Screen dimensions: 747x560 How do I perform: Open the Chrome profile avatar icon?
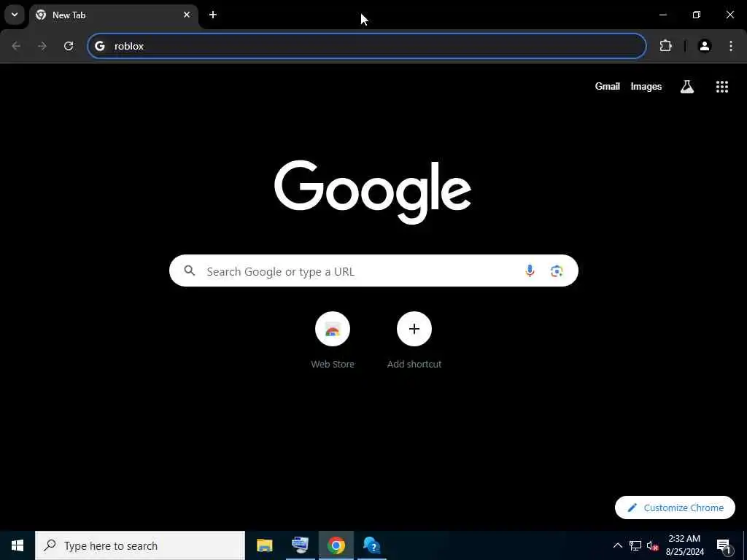(705, 46)
